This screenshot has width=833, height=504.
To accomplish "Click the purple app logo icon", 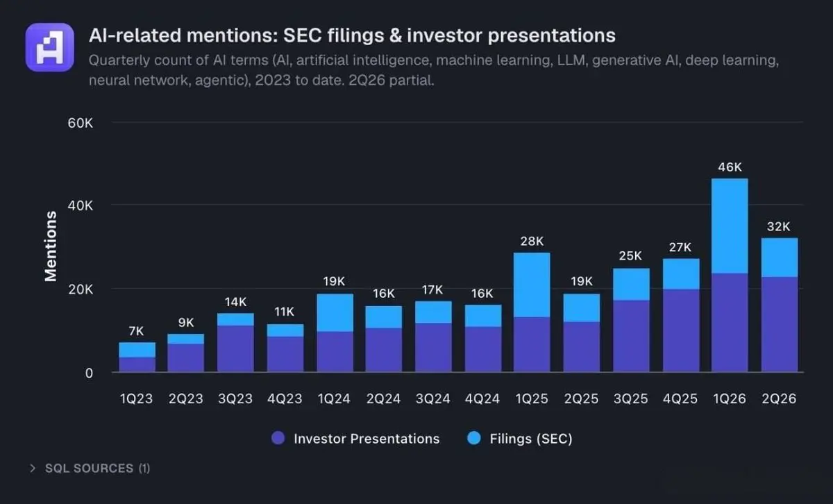I will coord(49,47).
